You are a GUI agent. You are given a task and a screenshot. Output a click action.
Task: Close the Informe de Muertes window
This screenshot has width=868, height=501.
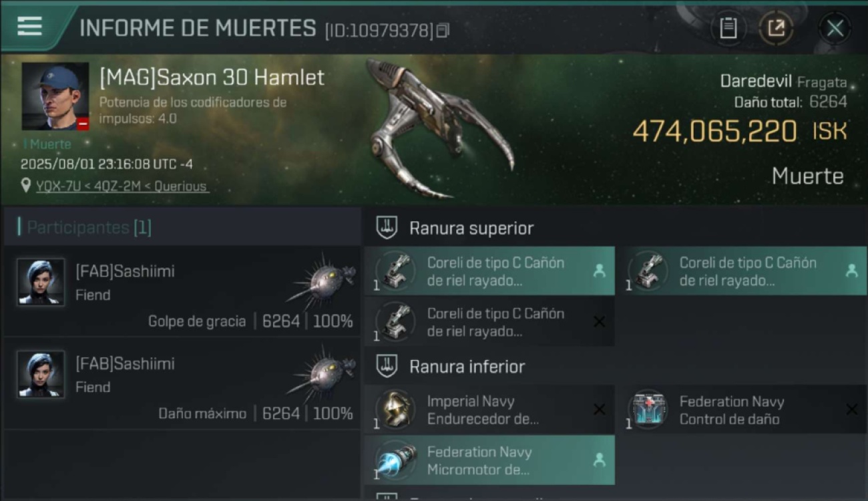coord(835,28)
